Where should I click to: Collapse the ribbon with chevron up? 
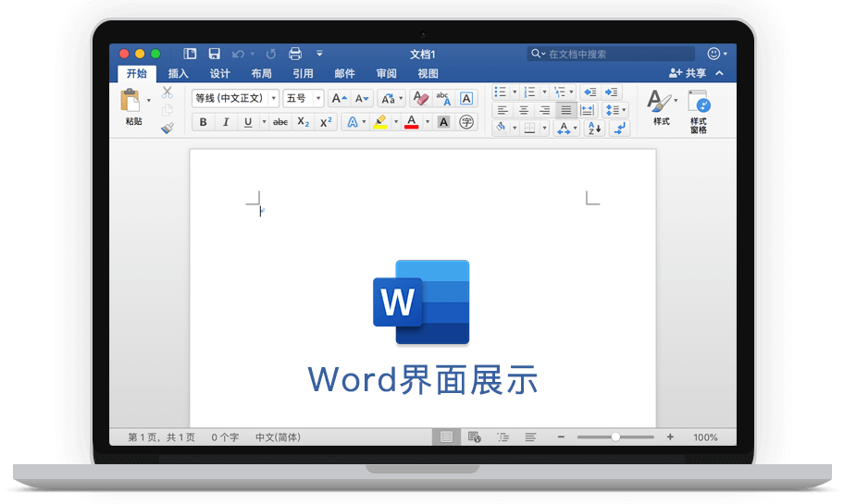(720, 73)
